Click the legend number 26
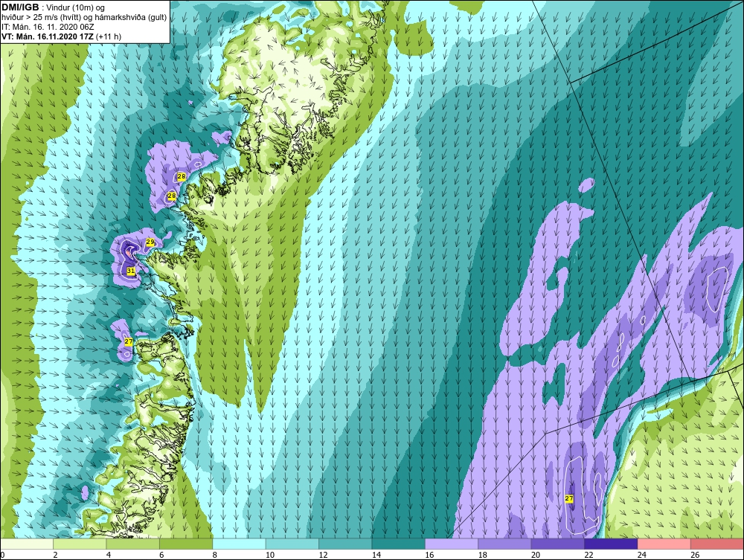Image resolution: width=744 pixels, height=560 pixels. (695, 555)
